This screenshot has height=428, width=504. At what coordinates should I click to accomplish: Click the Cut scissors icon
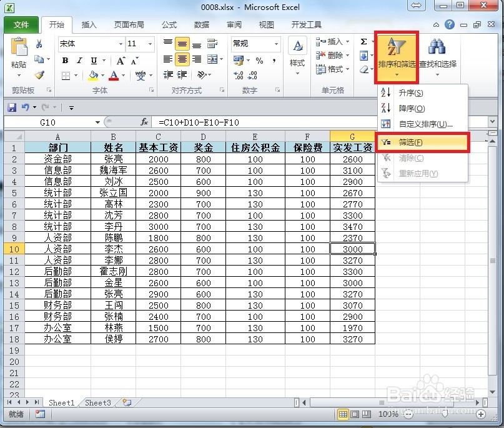pos(39,44)
